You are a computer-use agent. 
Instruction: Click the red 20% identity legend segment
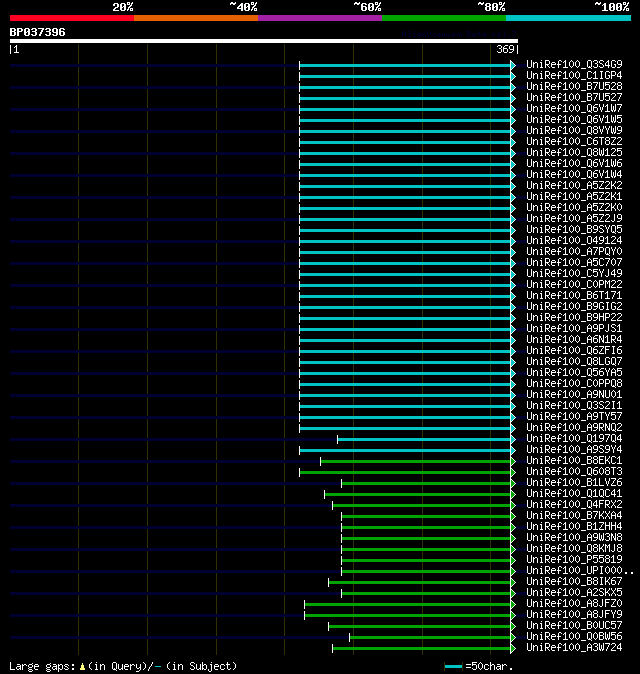72,18
